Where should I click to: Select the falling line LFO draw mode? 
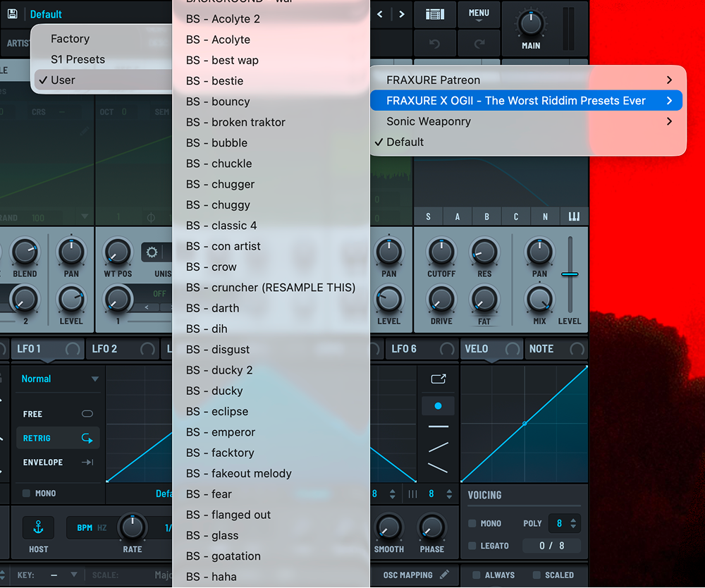pyautogui.click(x=438, y=467)
